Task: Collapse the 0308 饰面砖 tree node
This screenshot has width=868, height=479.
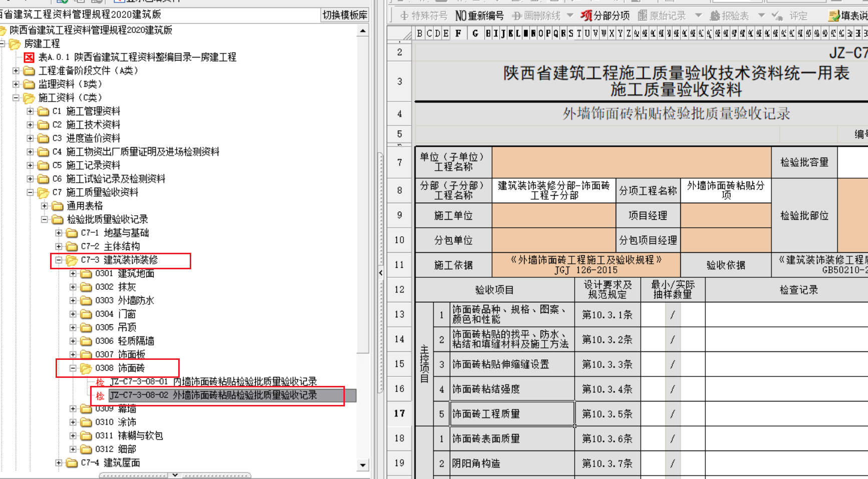Action: [x=73, y=368]
